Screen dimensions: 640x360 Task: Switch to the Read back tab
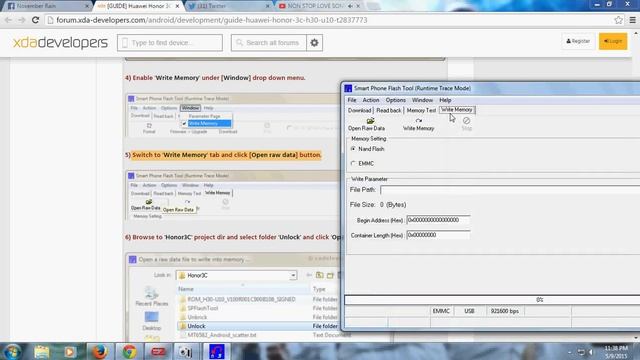[389, 110]
